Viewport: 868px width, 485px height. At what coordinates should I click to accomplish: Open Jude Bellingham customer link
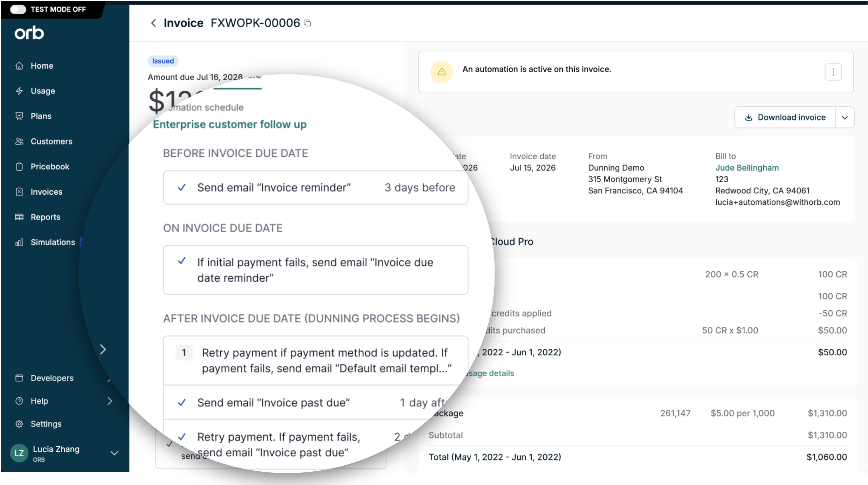pos(747,168)
